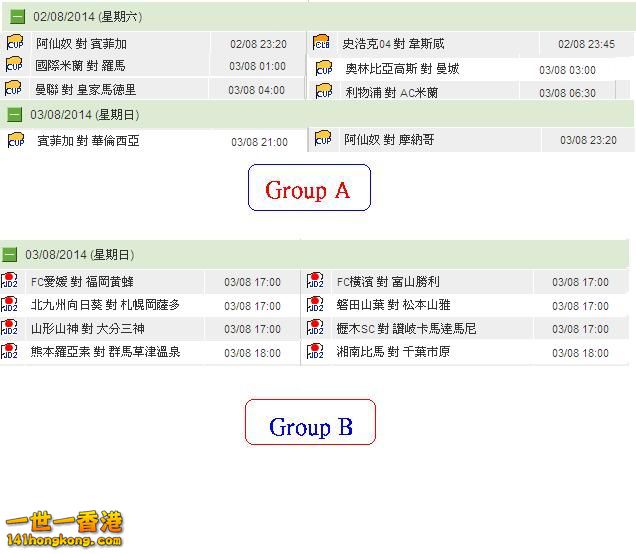Select the match 櫪木SC 對 讚岐卡馬達馬尼
The width and height of the screenshot is (636, 554).
coord(406,328)
